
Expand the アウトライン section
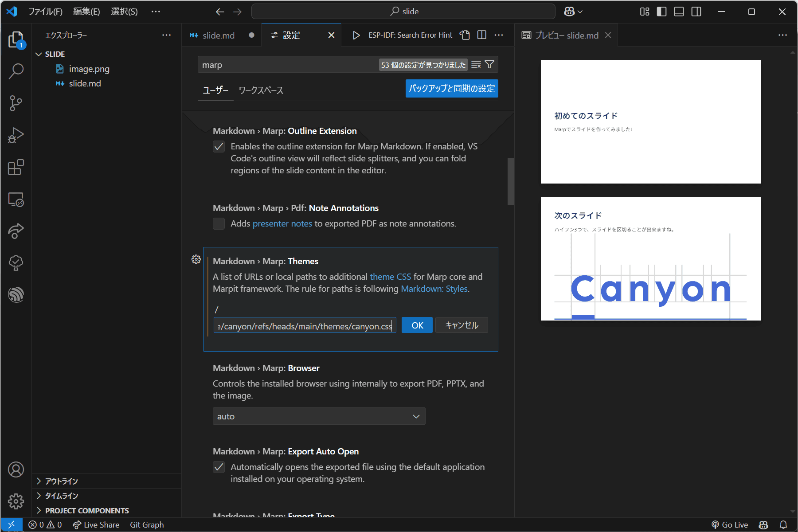62,481
